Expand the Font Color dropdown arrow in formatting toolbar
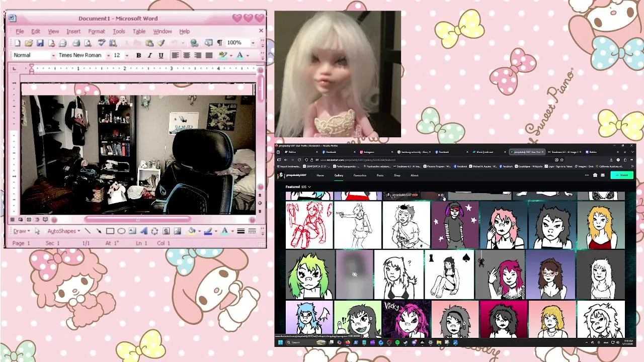The height and width of the screenshot is (362, 644). [248, 55]
